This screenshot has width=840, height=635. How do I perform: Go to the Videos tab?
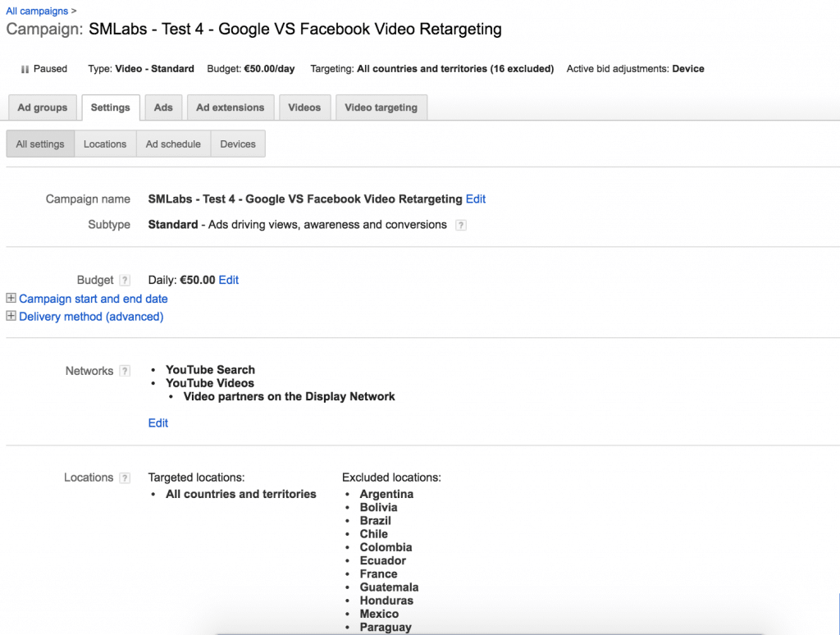coord(304,107)
